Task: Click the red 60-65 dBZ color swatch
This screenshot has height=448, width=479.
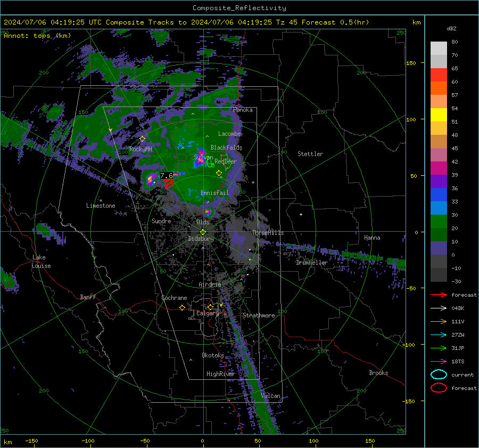Action: 439,75
